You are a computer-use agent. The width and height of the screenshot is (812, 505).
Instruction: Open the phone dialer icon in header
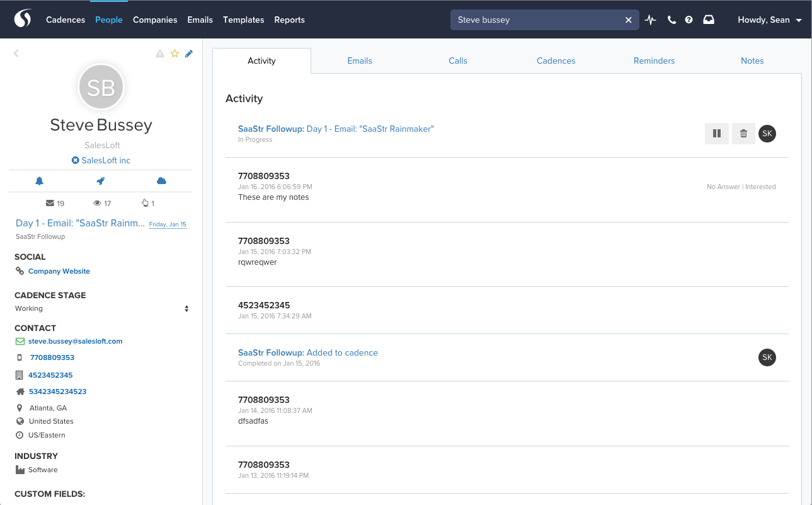pos(672,20)
